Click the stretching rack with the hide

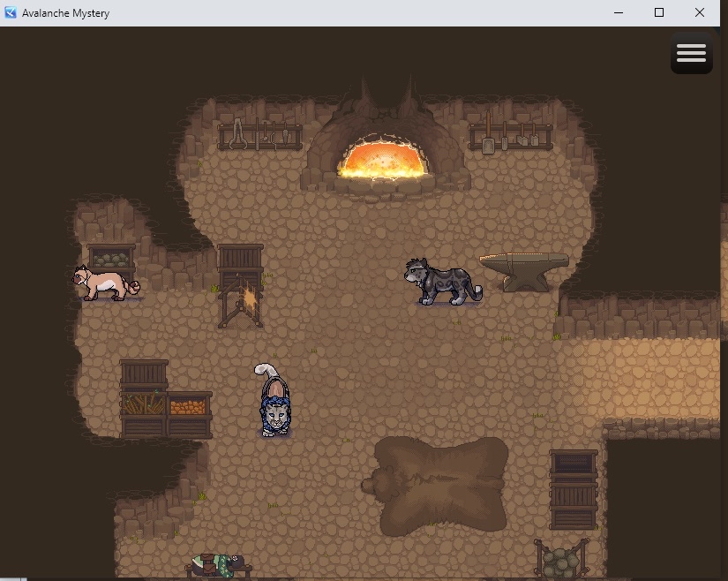(x=241, y=300)
